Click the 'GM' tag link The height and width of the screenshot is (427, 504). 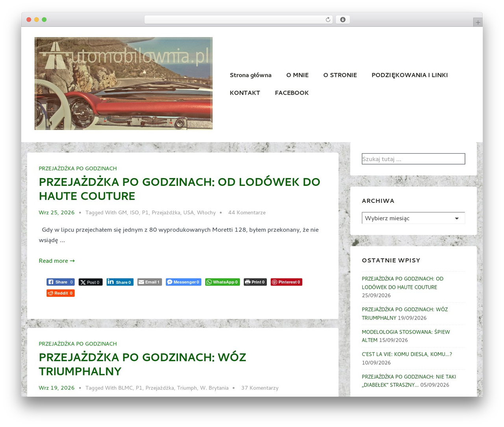(122, 212)
